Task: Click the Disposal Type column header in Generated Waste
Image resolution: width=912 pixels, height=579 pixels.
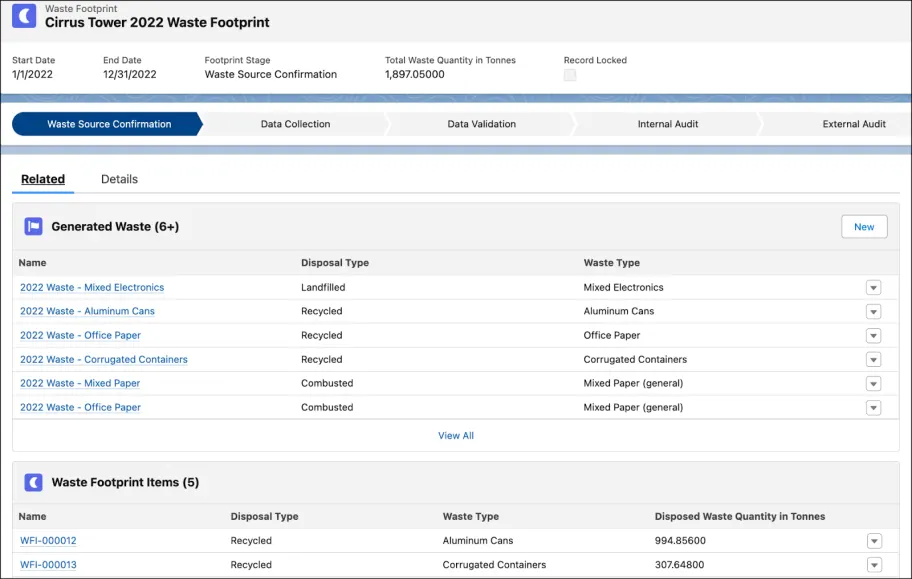Action: (x=335, y=262)
